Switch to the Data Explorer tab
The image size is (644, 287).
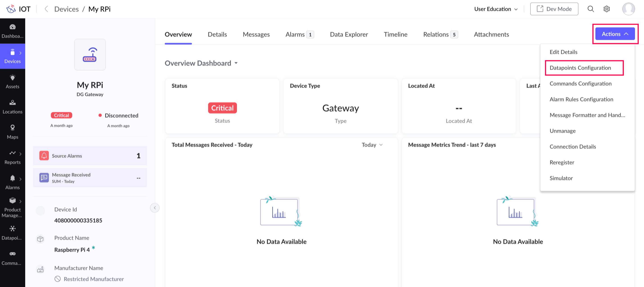tap(349, 34)
